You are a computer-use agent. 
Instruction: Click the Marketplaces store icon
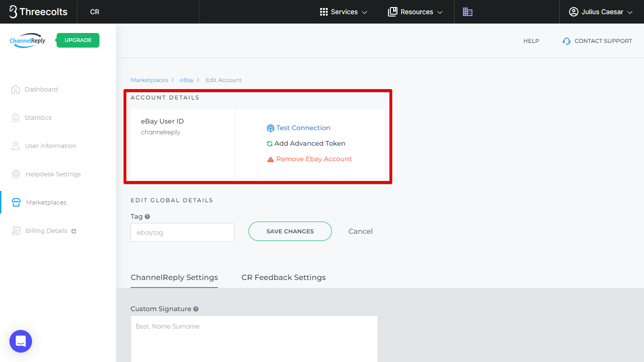16,202
